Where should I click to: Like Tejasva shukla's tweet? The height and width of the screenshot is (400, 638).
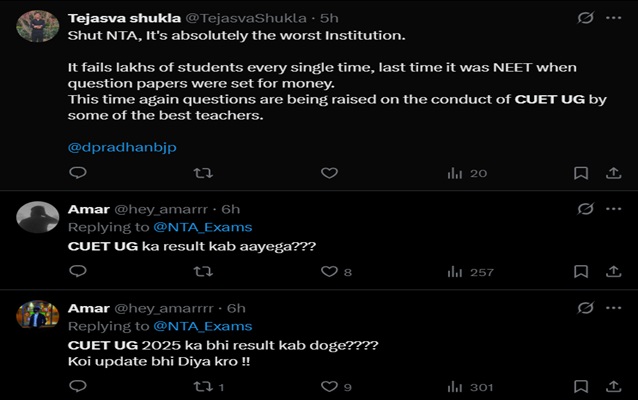tap(329, 173)
